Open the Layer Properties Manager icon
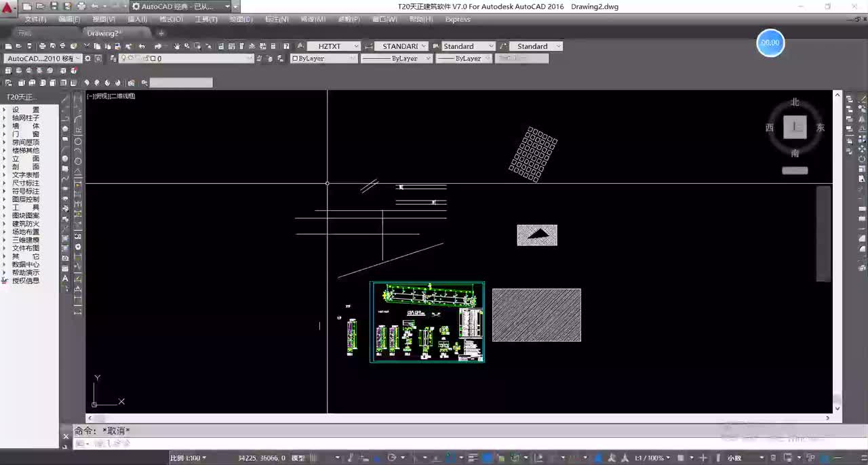 click(x=112, y=58)
